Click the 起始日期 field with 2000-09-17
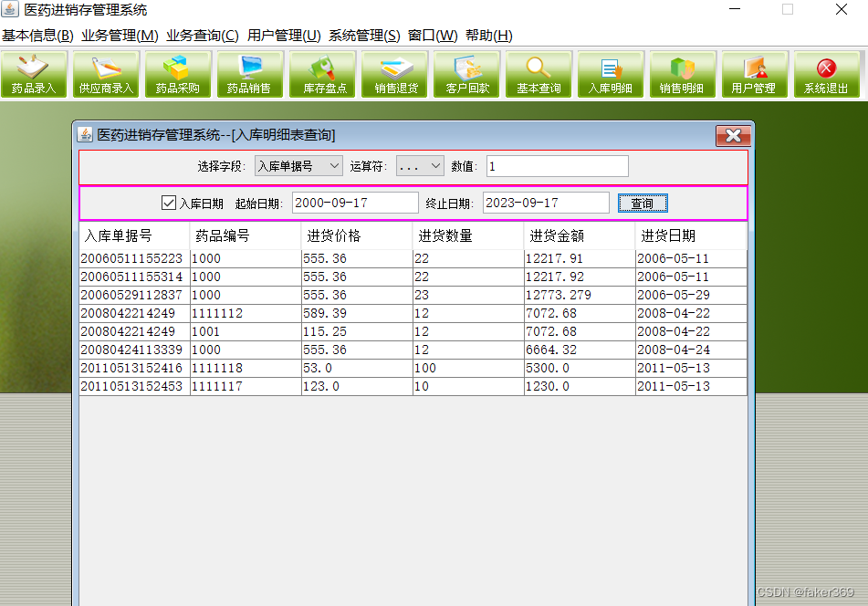Viewport: 868px width, 606px height. [355, 203]
